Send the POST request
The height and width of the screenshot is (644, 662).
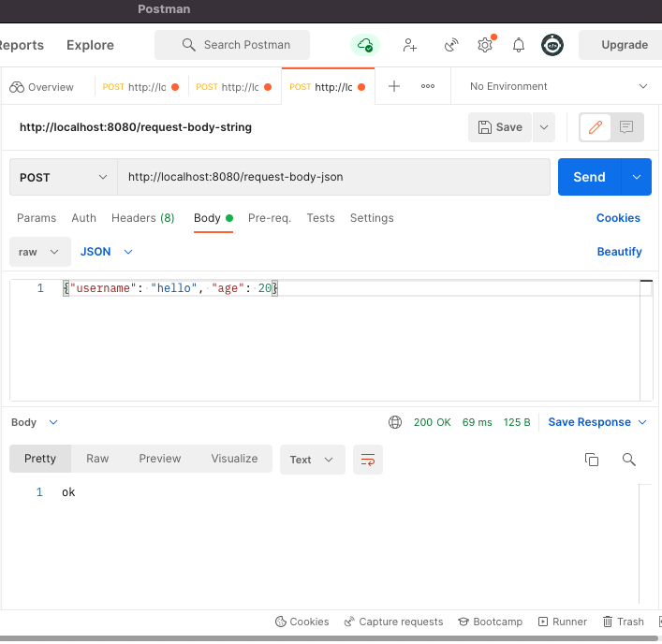click(x=589, y=177)
